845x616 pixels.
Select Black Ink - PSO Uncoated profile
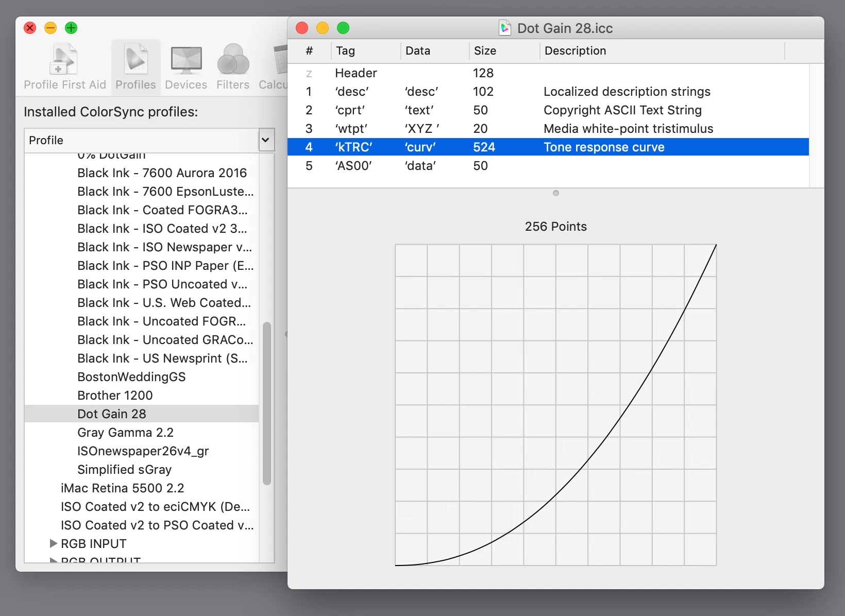tap(142, 284)
